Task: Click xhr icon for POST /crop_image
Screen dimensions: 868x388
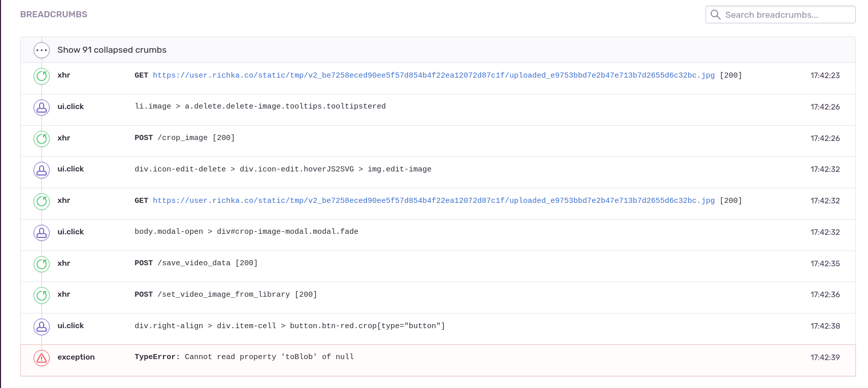Action: 42,138
